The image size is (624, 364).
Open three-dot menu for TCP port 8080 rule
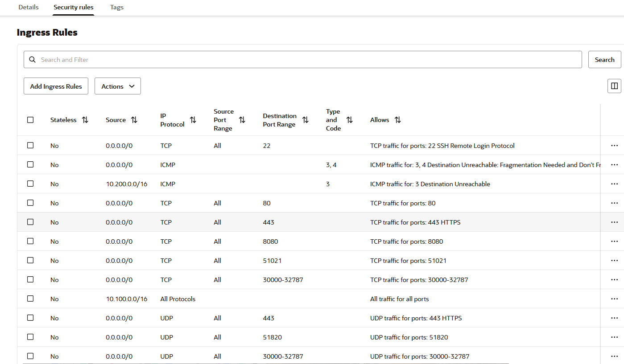pos(614,241)
